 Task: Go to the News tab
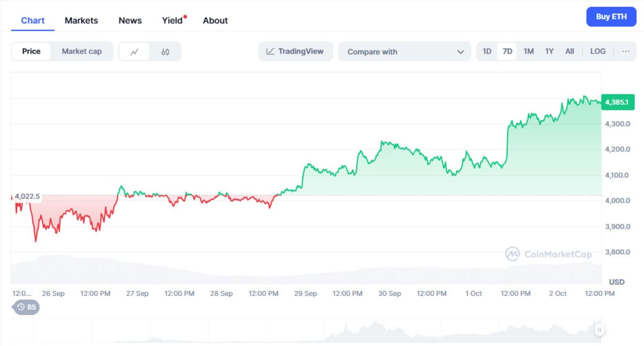[130, 20]
